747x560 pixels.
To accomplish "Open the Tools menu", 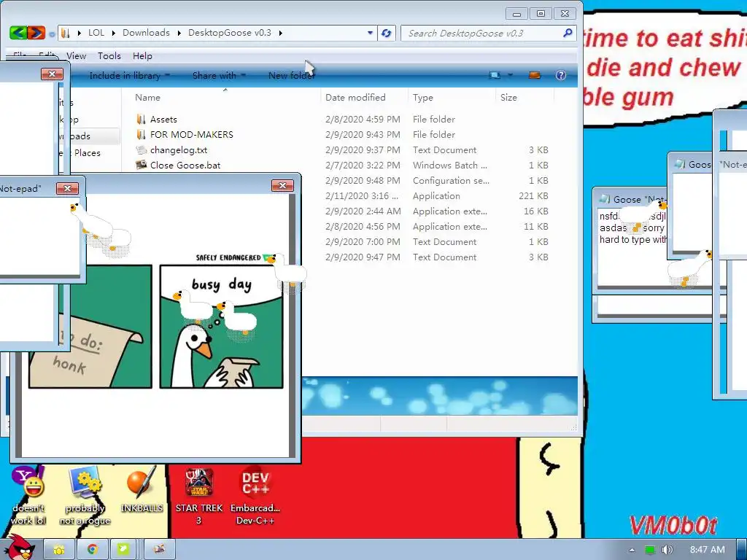I will click(109, 55).
